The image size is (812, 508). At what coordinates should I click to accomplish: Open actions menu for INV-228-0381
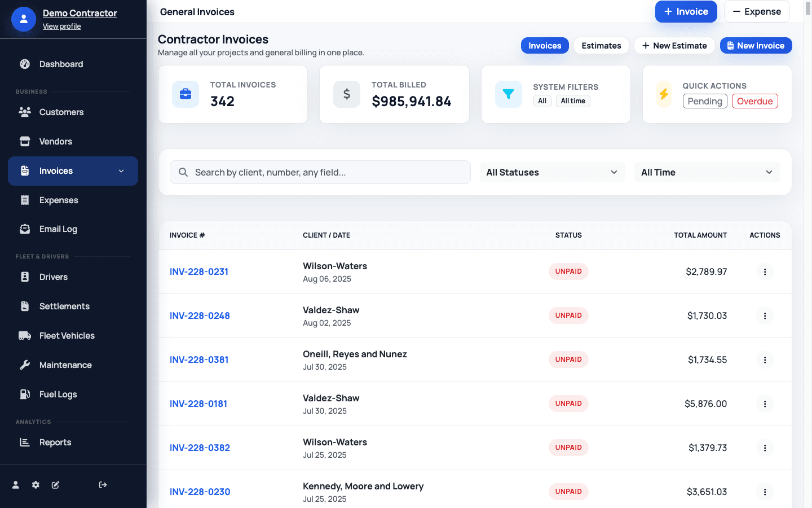pyautogui.click(x=765, y=360)
